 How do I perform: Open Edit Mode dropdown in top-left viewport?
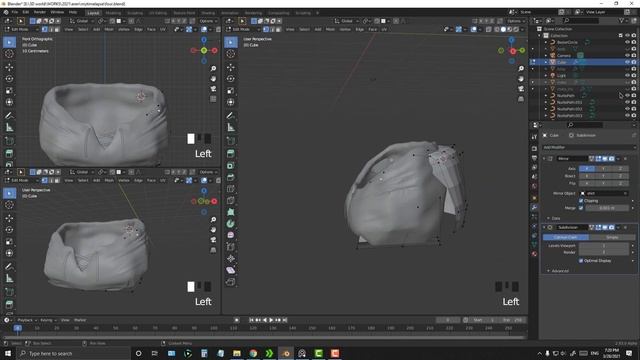[x=21, y=29]
